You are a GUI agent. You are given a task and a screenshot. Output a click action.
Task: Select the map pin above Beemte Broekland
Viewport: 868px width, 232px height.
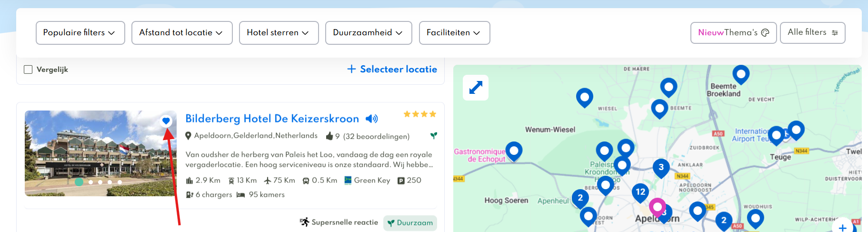coord(741,74)
